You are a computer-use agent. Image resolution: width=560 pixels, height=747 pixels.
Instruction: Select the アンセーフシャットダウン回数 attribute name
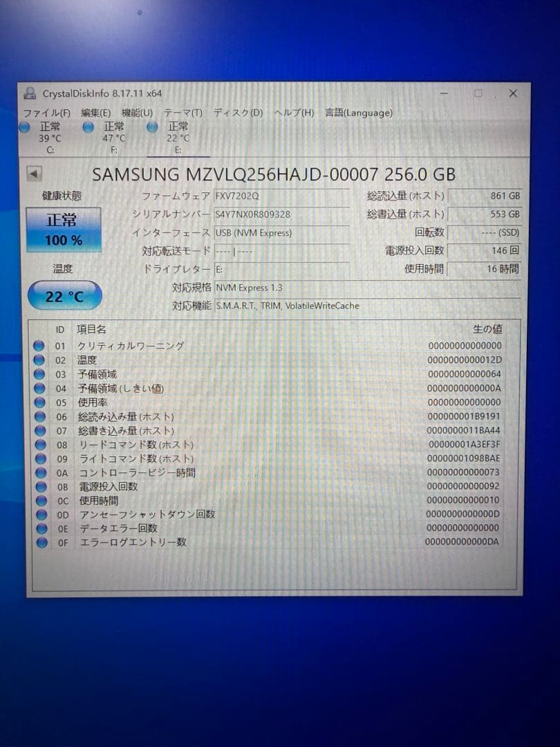pos(147,515)
